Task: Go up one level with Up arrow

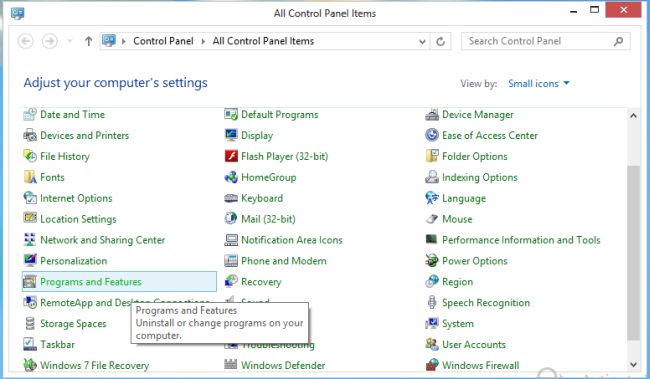Action: click(88, 41)
